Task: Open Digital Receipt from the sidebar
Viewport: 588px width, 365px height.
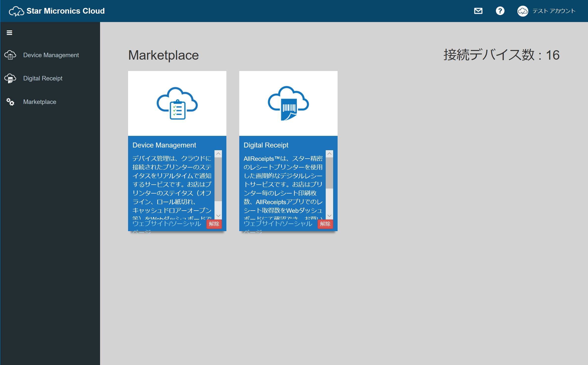Action: click(43, 78)
